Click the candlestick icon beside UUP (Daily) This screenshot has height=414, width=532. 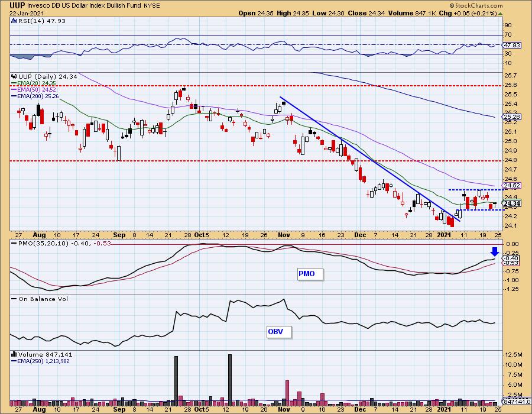pos(14,76)
